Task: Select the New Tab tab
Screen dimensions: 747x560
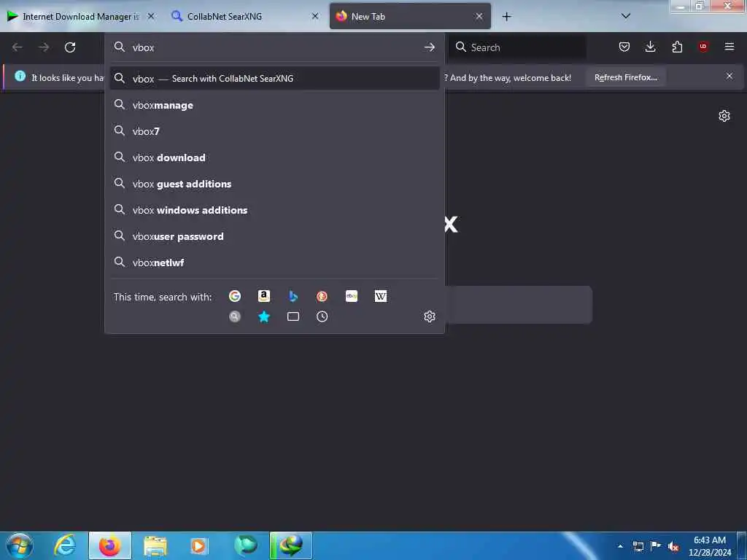Action: [x=410, y=17]
